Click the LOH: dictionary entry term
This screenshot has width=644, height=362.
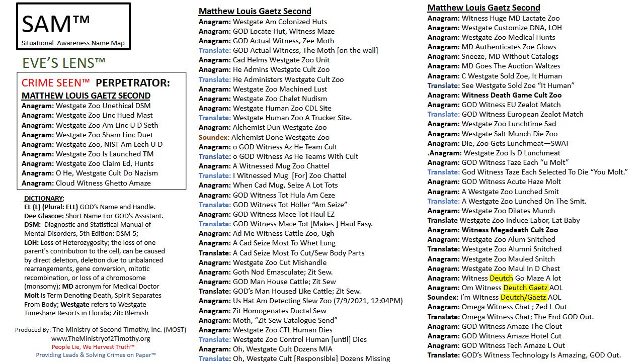pyautogui.click(x=31, y=242)
